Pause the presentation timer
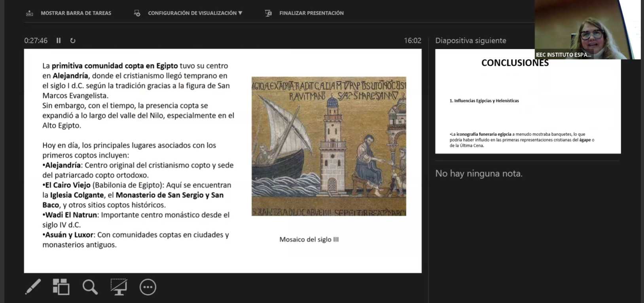Image resolution: width=644 pixels, height=303 pixels. click(x=59, y=40)
